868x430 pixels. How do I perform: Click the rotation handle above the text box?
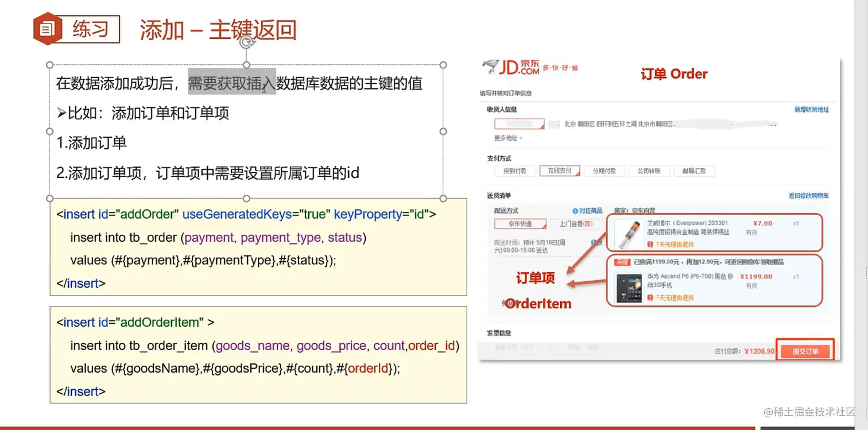247,42
